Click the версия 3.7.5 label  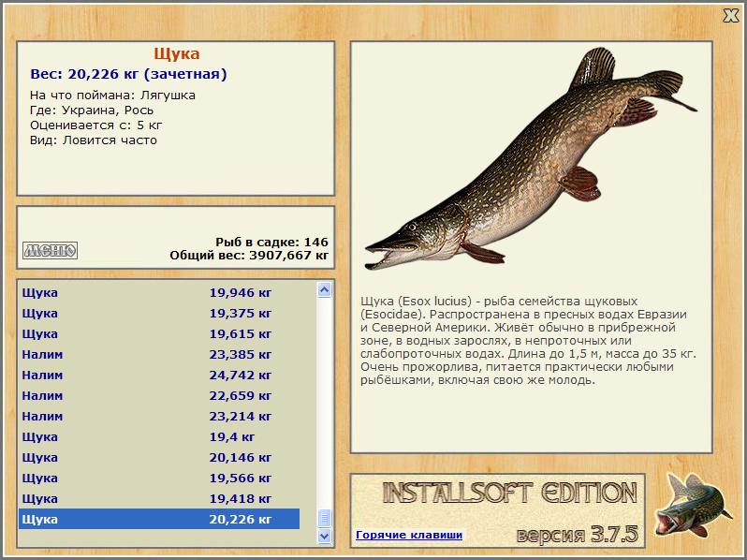coord(577,535)
